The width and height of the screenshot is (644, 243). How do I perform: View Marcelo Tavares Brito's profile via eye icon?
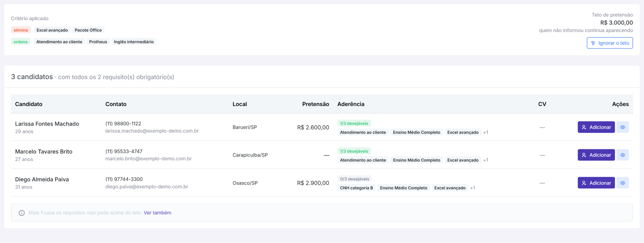[x=623, y=155]
